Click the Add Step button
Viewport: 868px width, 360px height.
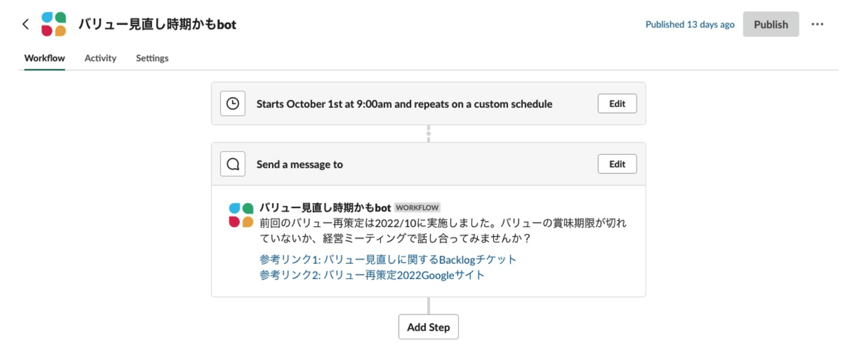coord(428,327)
